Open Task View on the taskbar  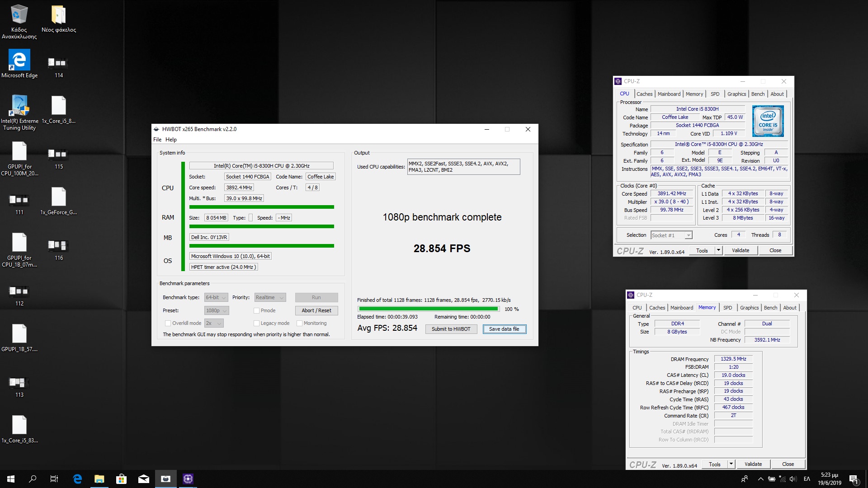coord(54,479)
